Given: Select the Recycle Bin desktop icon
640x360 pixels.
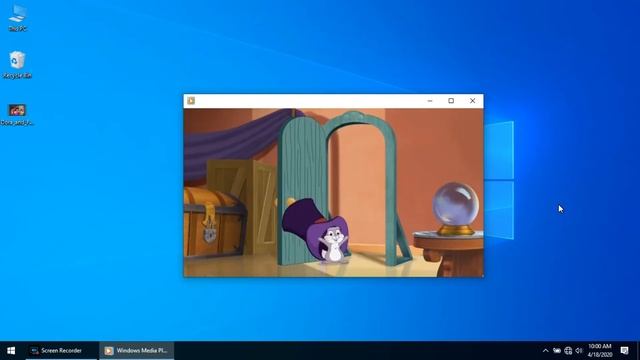Looking at the screenshot, I should [x=17, y=64].
